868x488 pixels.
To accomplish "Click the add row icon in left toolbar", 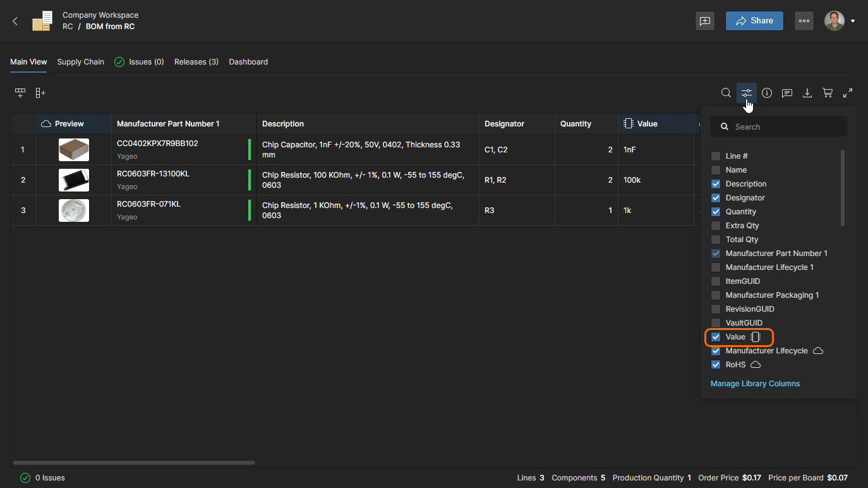I will point(20,93).
